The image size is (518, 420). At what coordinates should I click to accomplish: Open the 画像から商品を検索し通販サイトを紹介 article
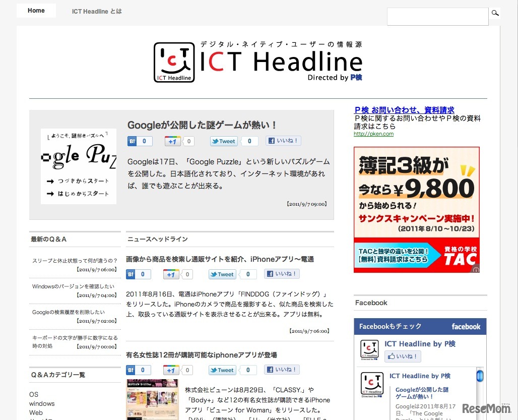[x=220, y=259]
